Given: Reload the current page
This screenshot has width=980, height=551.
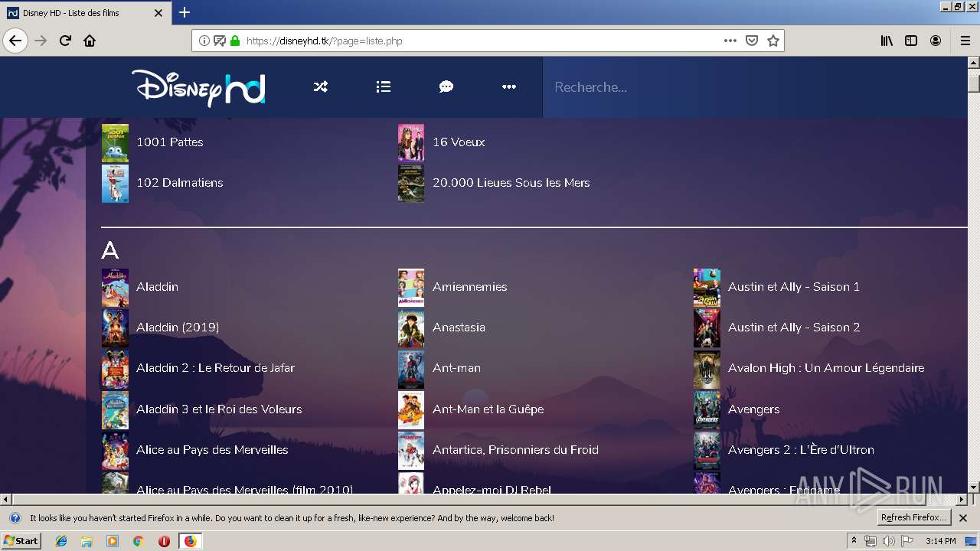Looking at the screenshot, I should tap(65, 41).
